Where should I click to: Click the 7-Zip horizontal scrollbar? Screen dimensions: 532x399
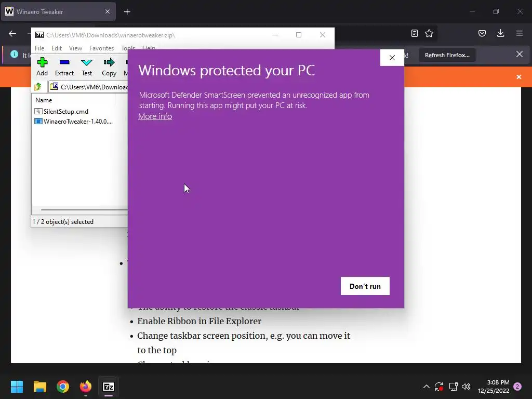point(84,210)
